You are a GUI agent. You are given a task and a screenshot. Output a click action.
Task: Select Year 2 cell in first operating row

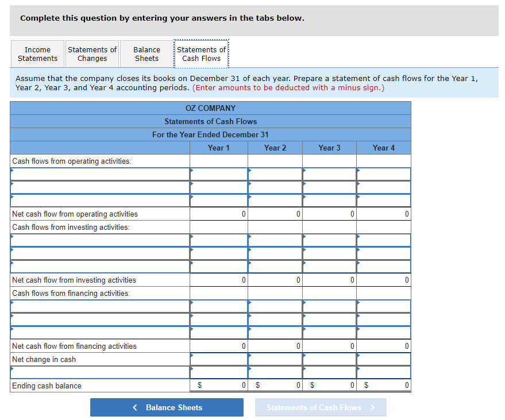(x=275, y=174)
